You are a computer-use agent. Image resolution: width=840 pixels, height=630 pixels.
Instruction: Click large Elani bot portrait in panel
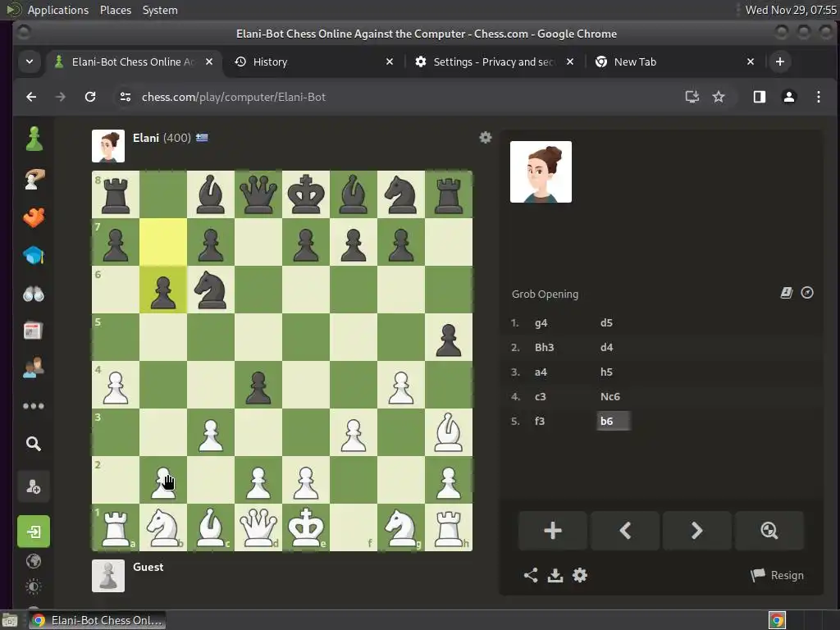541,172
